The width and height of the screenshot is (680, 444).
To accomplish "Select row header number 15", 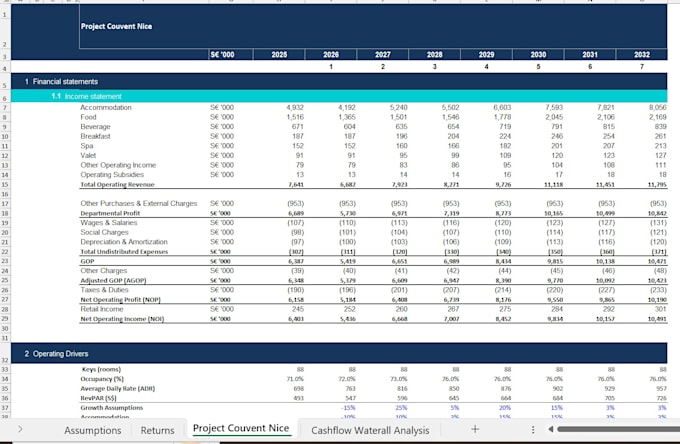I will 5,184.
